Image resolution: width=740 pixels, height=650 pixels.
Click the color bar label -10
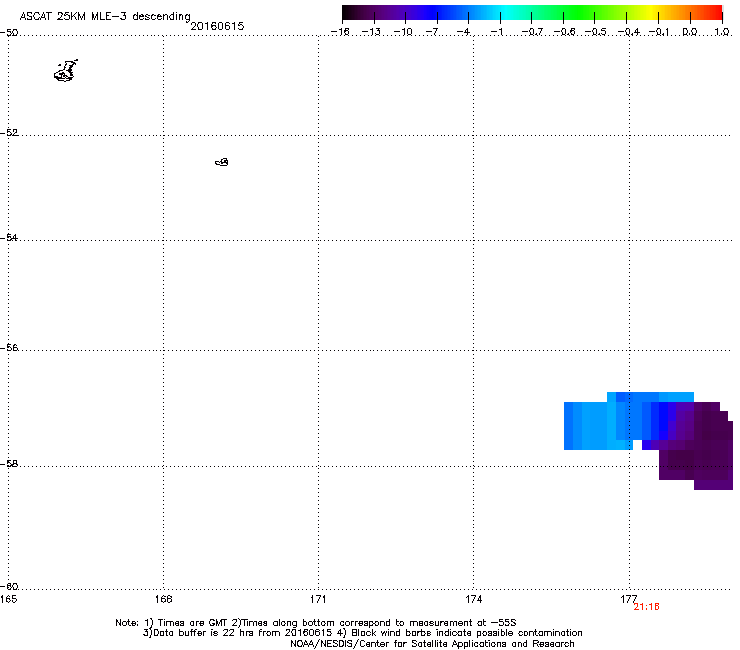coord(403,32)
